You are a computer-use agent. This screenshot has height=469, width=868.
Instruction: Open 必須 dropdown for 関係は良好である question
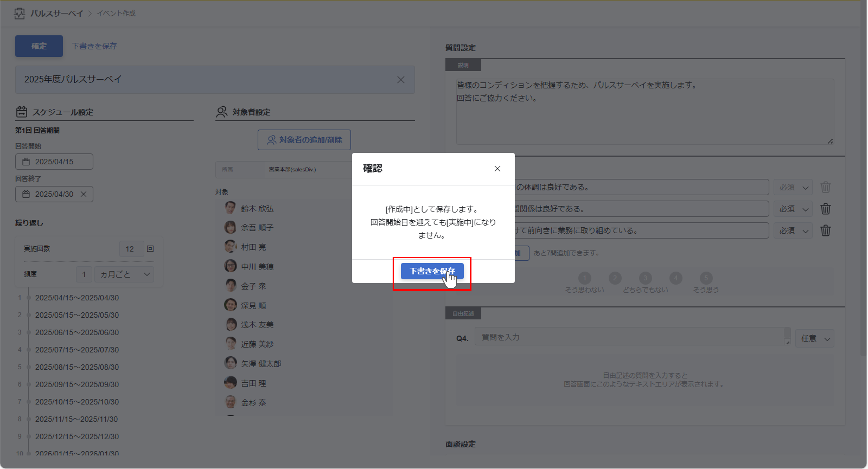tap(793, 209)
